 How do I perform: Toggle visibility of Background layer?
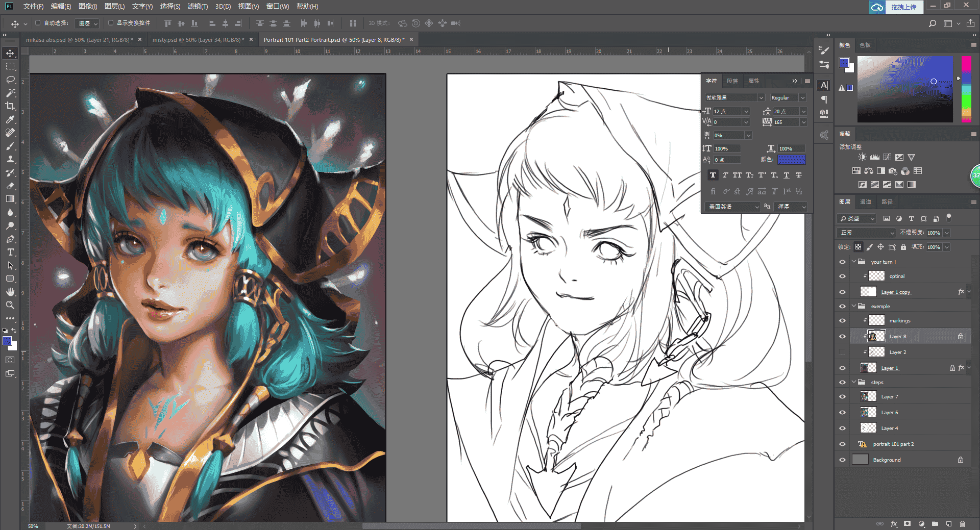coord(842,460)
